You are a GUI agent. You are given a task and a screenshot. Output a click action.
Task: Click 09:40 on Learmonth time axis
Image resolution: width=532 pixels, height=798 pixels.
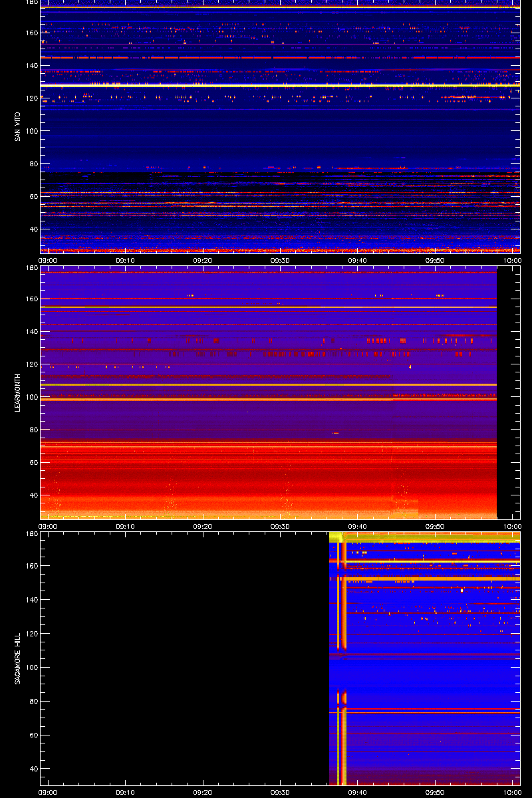click(358, 527)
